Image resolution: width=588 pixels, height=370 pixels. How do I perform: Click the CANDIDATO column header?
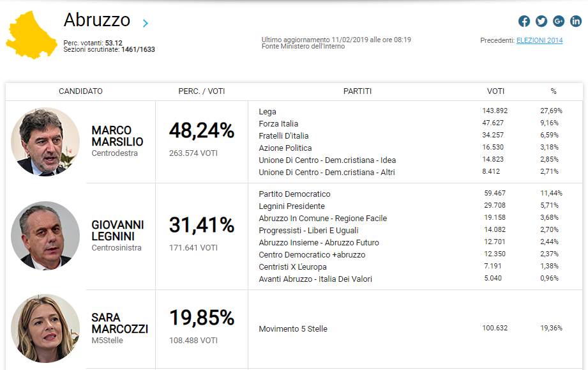click(x=80, y=91)
